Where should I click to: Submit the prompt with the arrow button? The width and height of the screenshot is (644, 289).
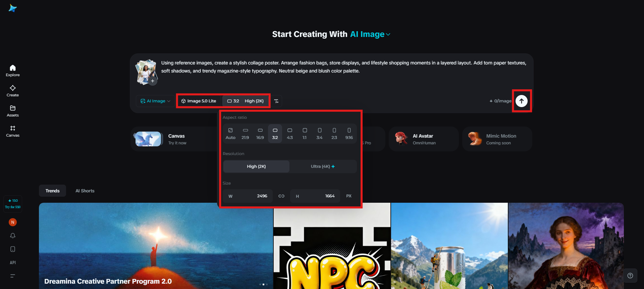pos(522,101)
